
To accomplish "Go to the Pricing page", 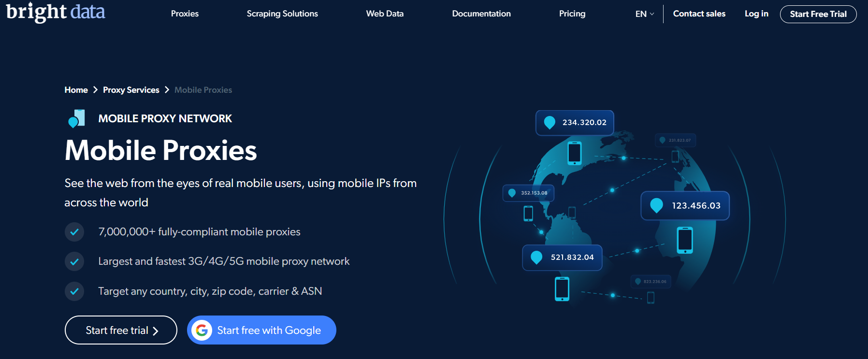I will coord(572,14).
